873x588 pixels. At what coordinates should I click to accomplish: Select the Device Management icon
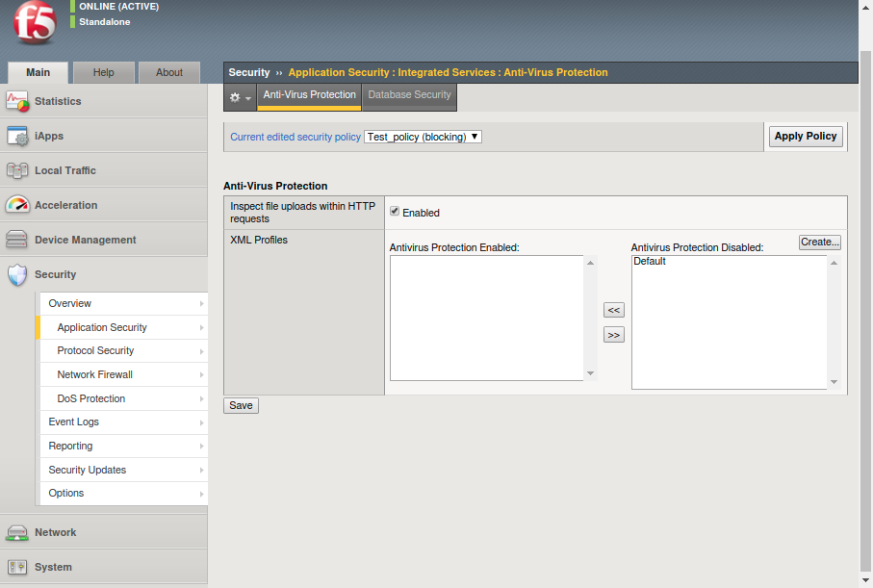[17, 240]
